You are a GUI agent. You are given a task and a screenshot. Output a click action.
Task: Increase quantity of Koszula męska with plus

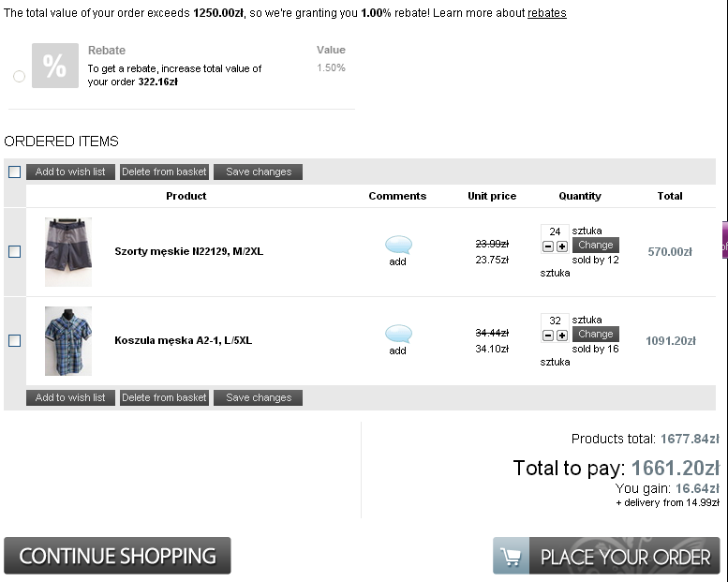tap(562, 336)
